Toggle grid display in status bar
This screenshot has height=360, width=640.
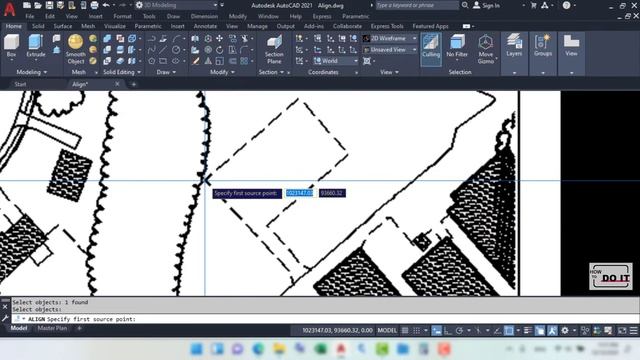(x=405, y=330)
